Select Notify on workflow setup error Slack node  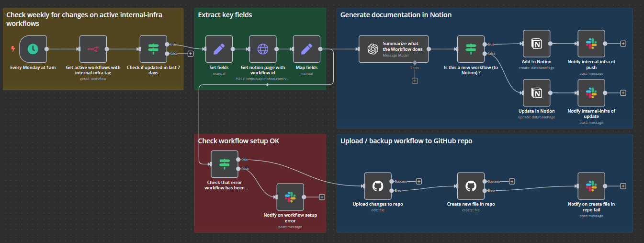click(290, 197)
